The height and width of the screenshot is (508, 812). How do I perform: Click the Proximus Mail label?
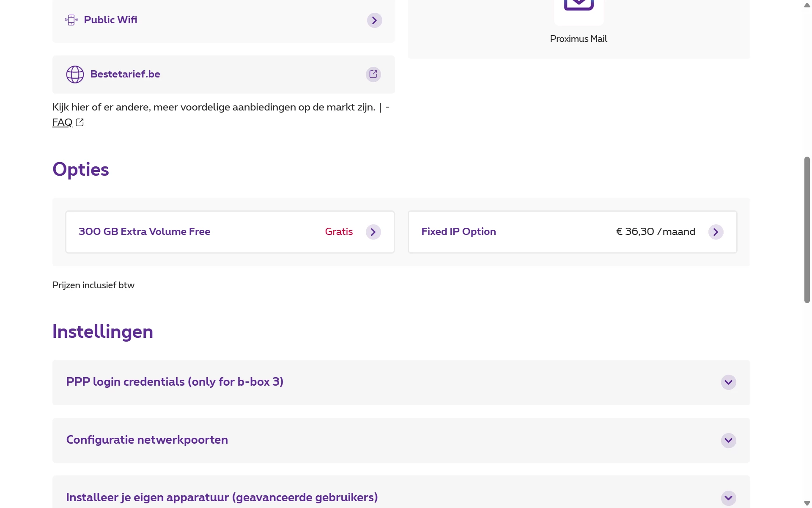pyautogui.click(x=578, y=39)
